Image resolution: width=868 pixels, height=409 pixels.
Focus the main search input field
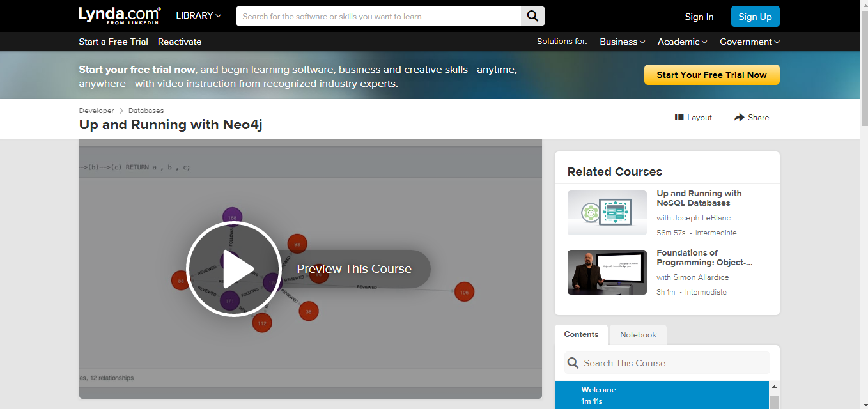tap(379, 16)
